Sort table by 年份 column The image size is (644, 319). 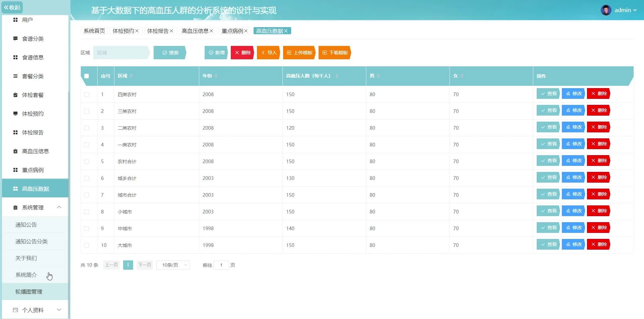216,76
